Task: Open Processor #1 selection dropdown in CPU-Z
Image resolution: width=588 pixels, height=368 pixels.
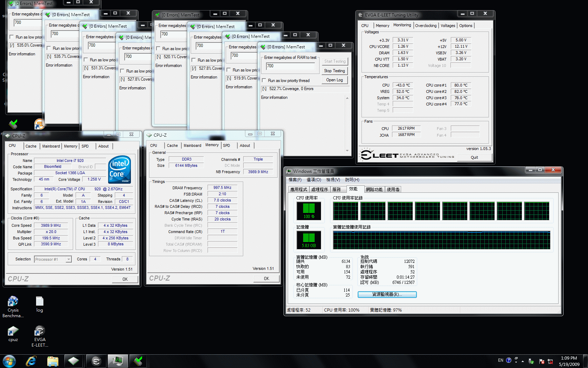Action: 69,259
